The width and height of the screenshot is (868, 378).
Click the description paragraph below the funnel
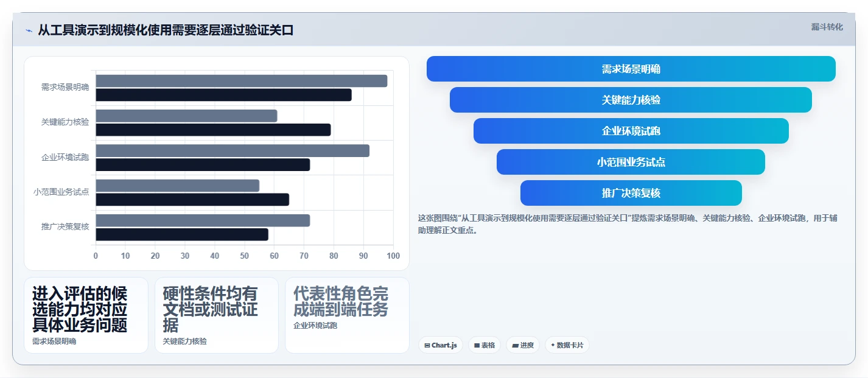628,224
